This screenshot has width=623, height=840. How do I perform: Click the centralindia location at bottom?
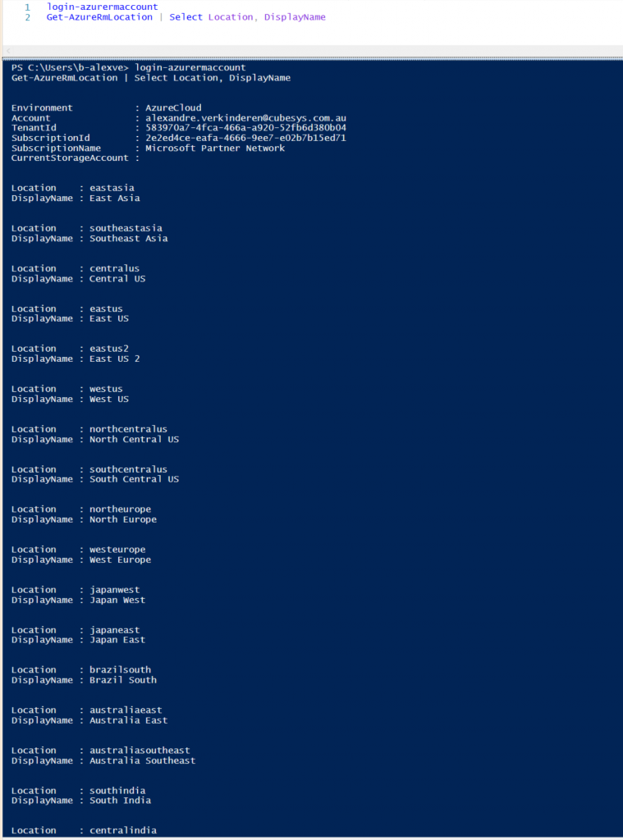[x=122, y=830]
